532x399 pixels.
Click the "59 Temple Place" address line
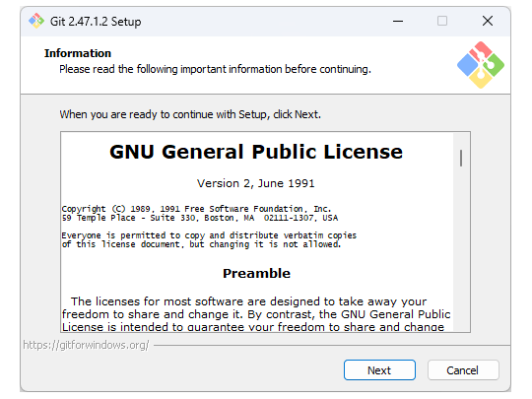[x=200, y=218]
